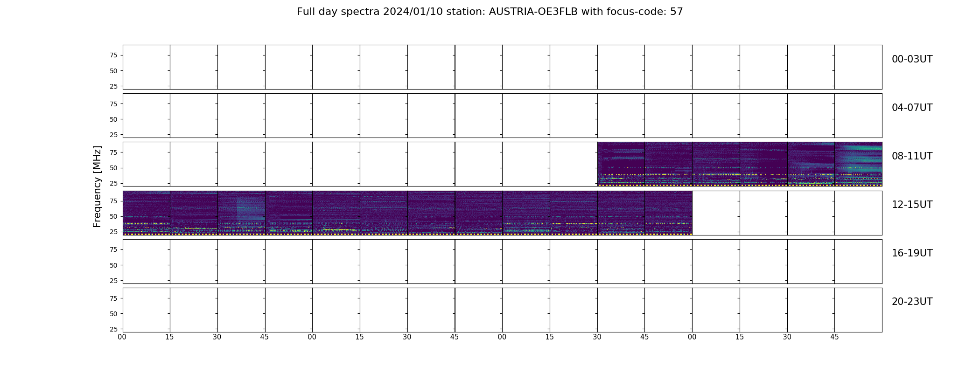Select the "08-11UT" row label

(x=912, y=156)
